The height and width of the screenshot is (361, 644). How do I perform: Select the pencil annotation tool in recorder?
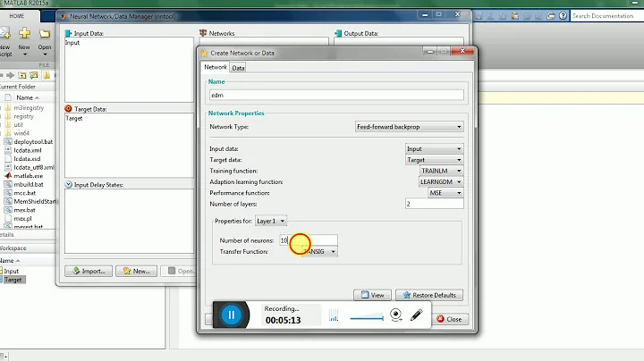[417, 315]
